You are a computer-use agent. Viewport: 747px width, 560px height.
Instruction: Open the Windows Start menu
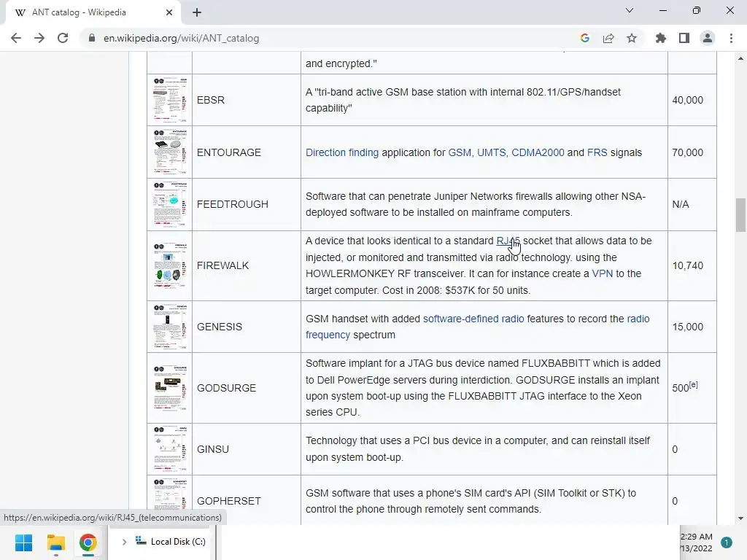tap(24, 542)
